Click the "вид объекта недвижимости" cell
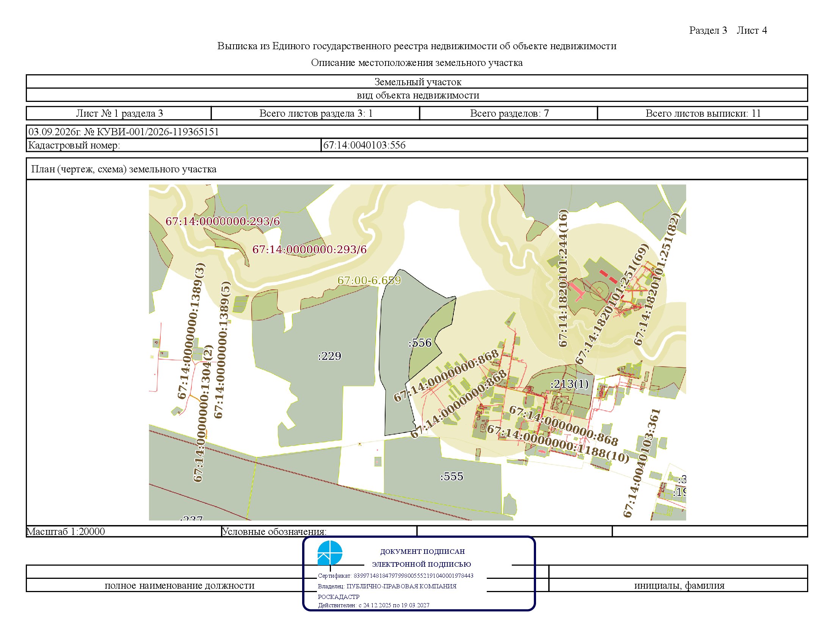The height and width of the screenshot is (644, 834). pos(417,95)
